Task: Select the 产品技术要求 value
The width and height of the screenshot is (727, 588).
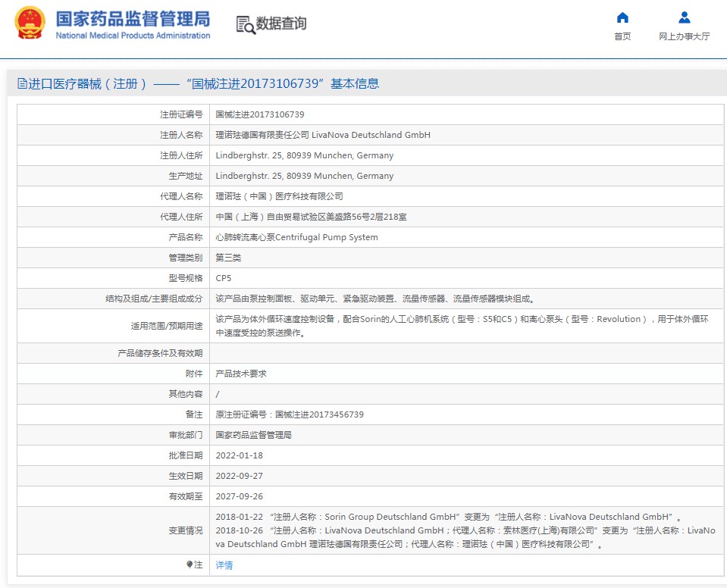Action: 241,374
